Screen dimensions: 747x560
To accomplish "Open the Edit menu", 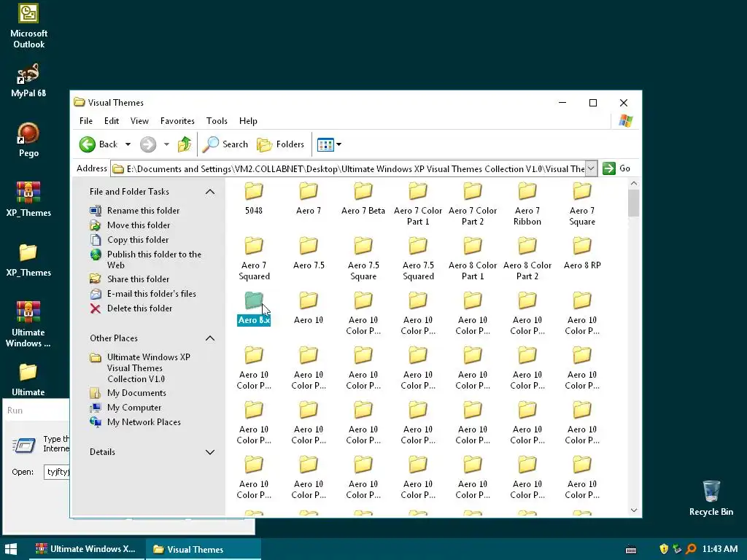I will [x=112, y=121].
